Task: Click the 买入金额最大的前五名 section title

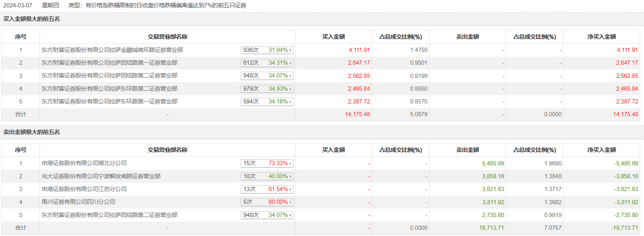Action: pos(32,19)
